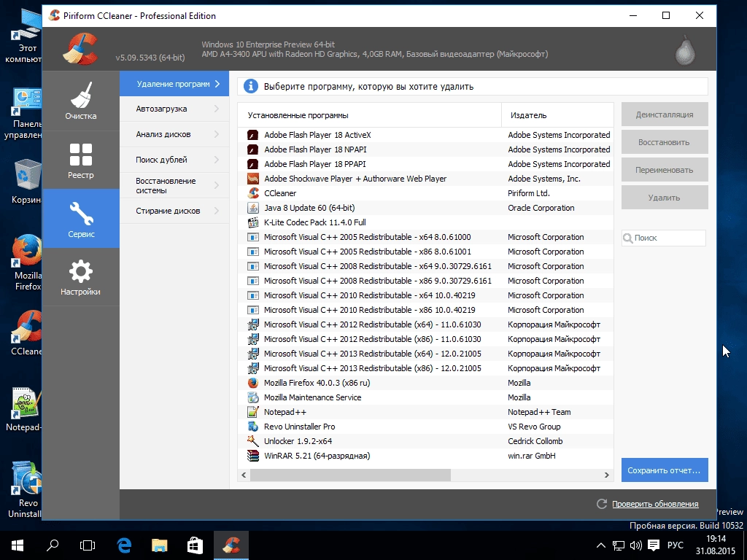
Task: Select the Adobe Flash Player 18 PPAPI row
Action: [425, 164]
